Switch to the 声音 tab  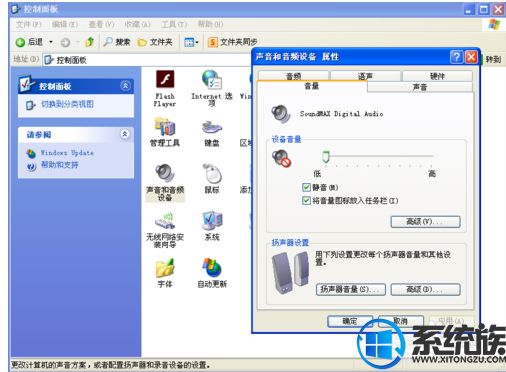pyautogui.click(x=420, y=87)
